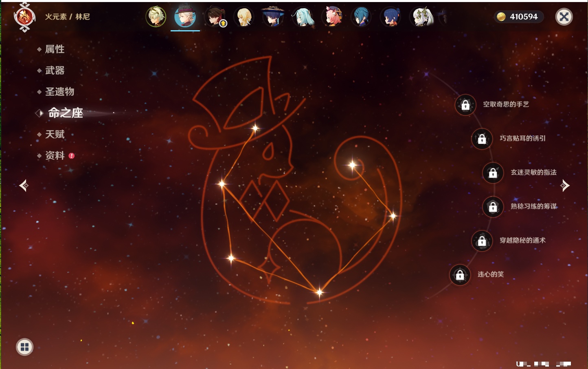Click the star on the cat's hat brim
Screen dimensions: 588x369
click(255, 128)
